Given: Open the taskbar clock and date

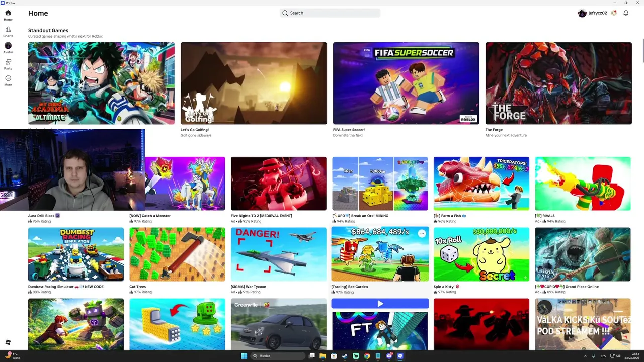Looking at the screenshot, I should [632, 356].
